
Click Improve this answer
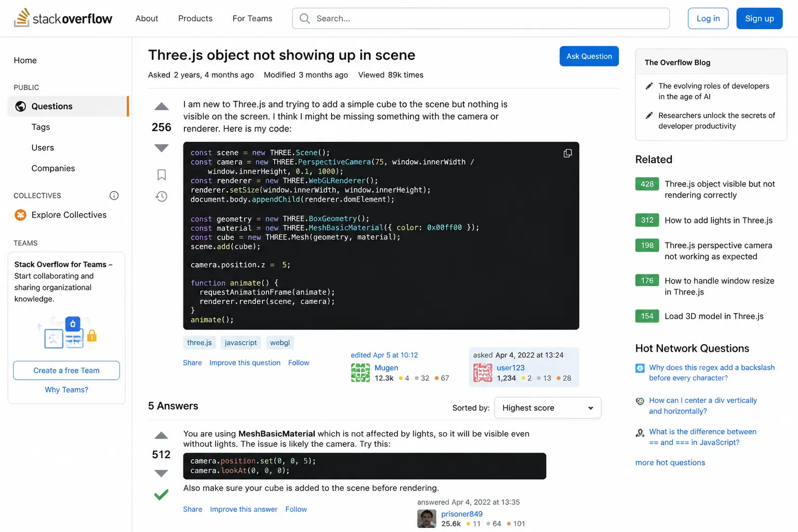tap(244, 509)
